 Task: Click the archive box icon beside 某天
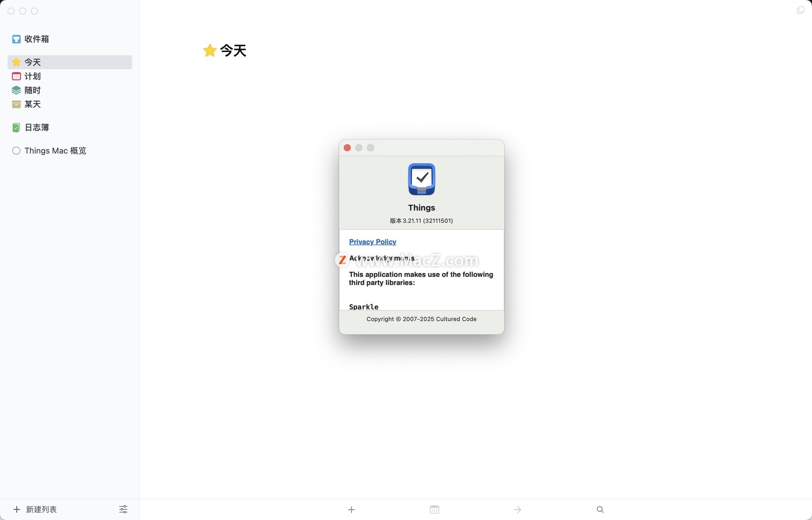[x=16, y=104]
